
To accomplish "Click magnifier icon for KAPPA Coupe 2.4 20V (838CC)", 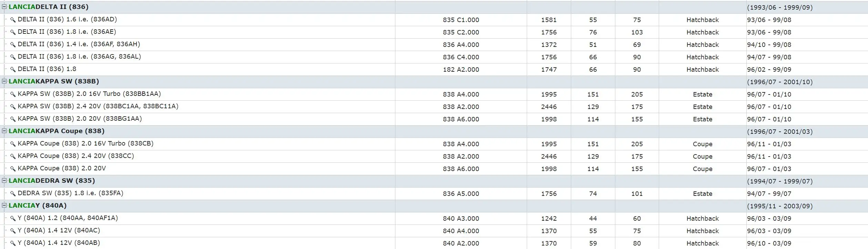I will [13, 156].
